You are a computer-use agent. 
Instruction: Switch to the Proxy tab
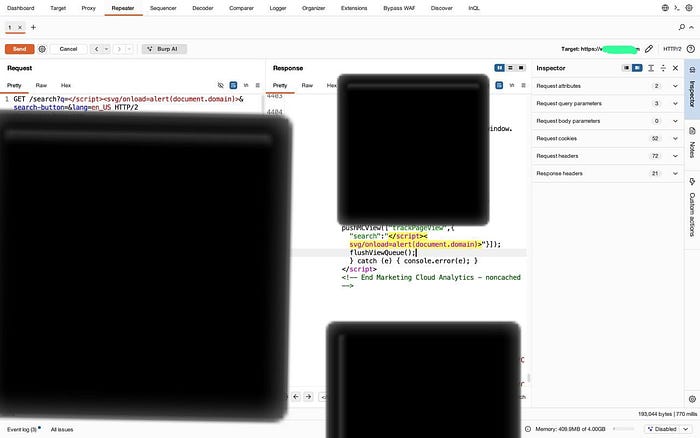click(88, 8)
